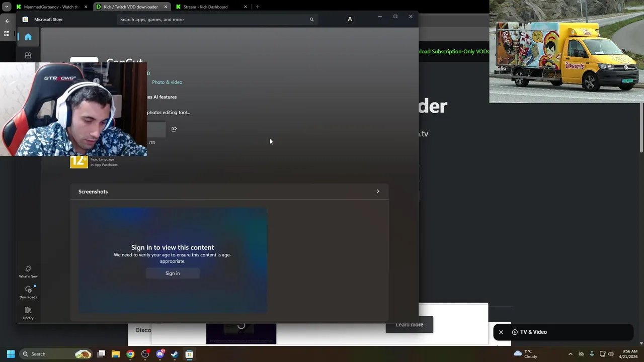The image size is (644, 362).
Task: Go back using browser back arrow
Action: tap(7, 21)
